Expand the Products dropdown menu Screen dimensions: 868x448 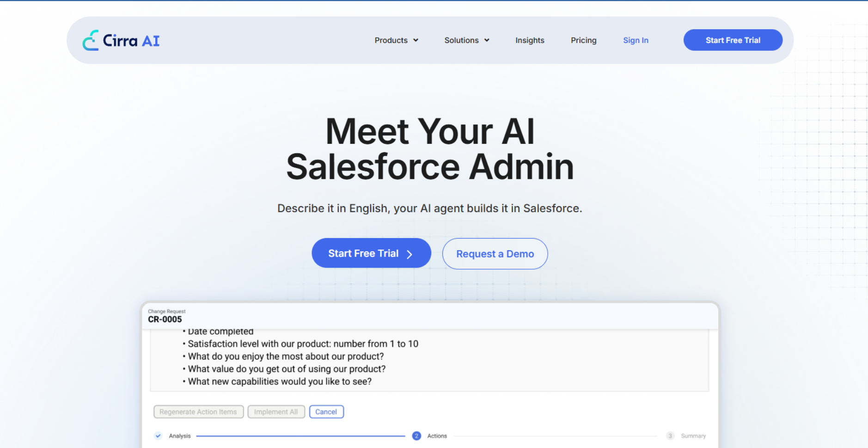point(396,40)
